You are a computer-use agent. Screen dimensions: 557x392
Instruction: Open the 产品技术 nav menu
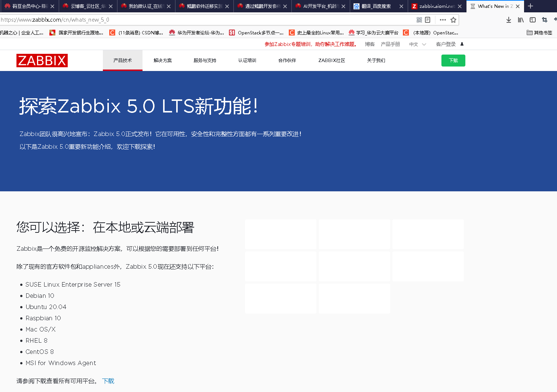tap(123, 60)
